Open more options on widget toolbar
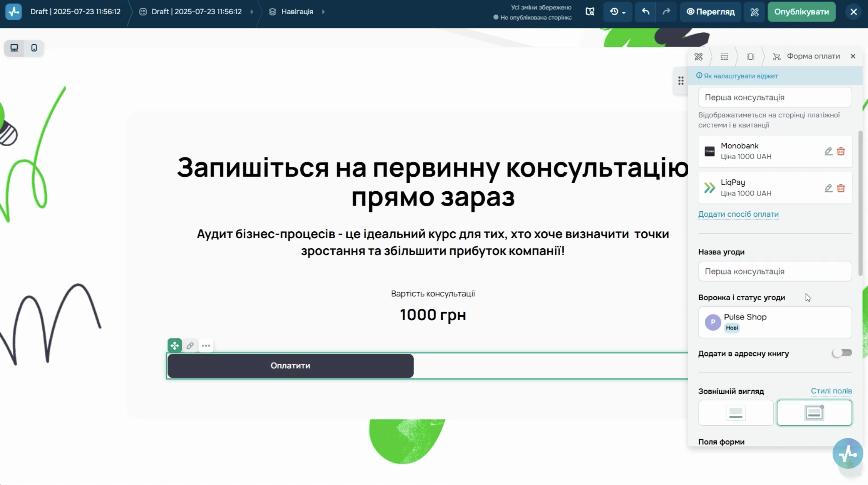Screen dimensions: 868x485 click(x=206, y=346)
